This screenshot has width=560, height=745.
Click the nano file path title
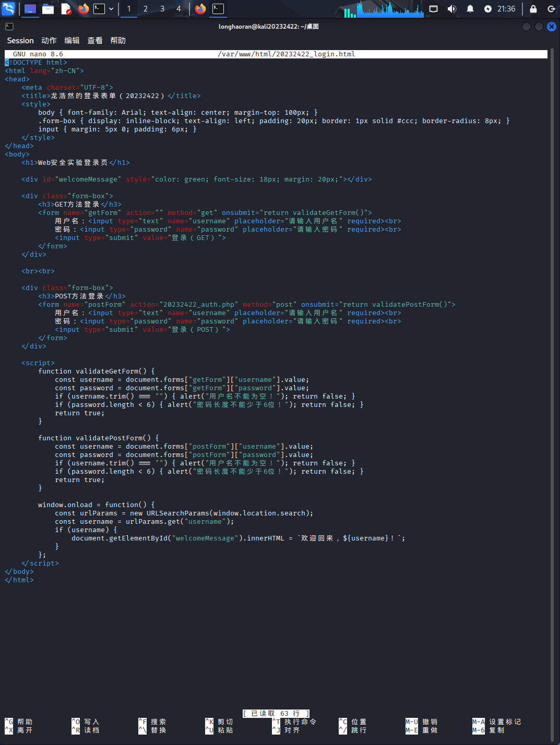click(287, 54)
